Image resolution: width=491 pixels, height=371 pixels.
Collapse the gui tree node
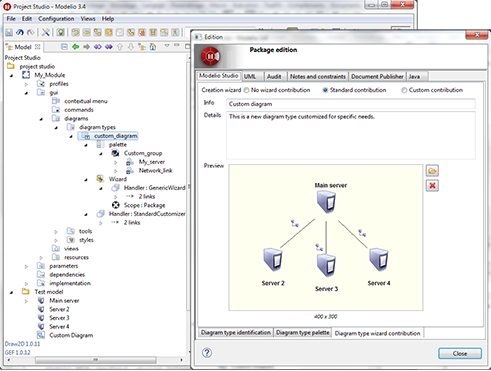[x=26, y=93]
